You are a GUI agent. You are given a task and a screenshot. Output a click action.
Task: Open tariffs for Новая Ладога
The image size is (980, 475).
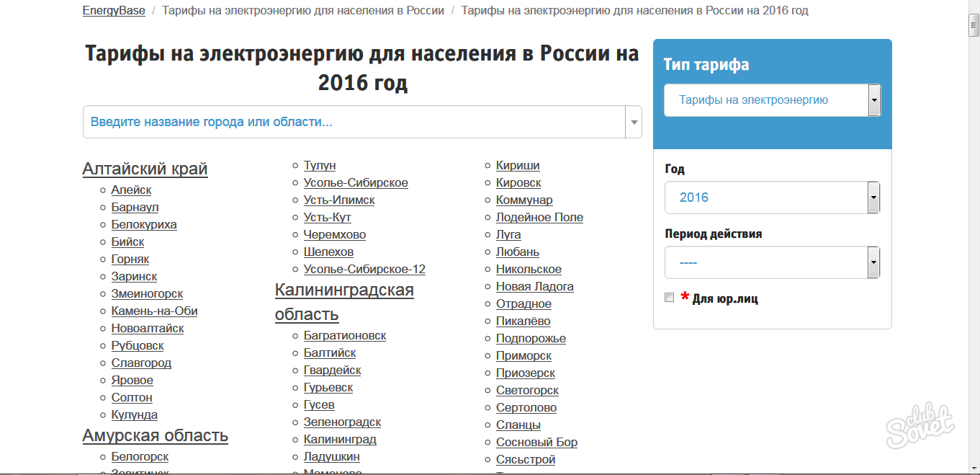[534, 286]
